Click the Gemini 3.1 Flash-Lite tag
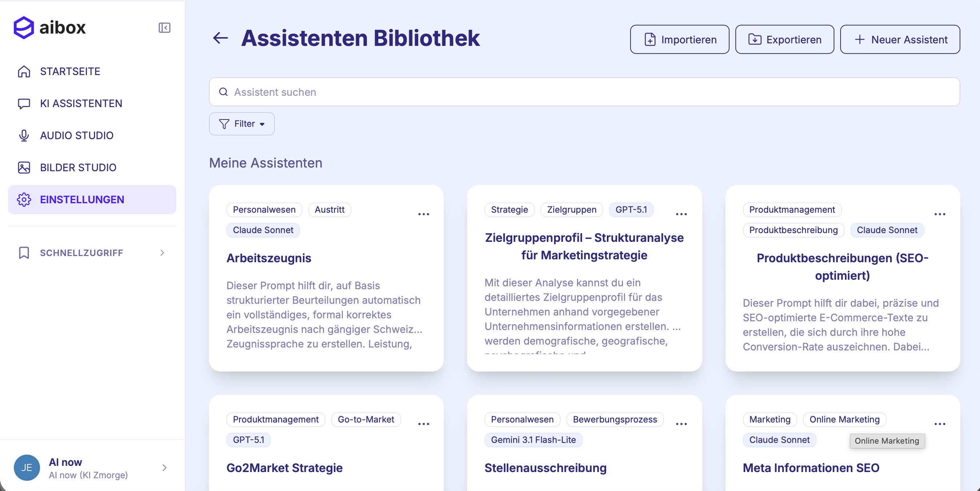The height and width of the screenshot is (491, 980). click(533, 440)
